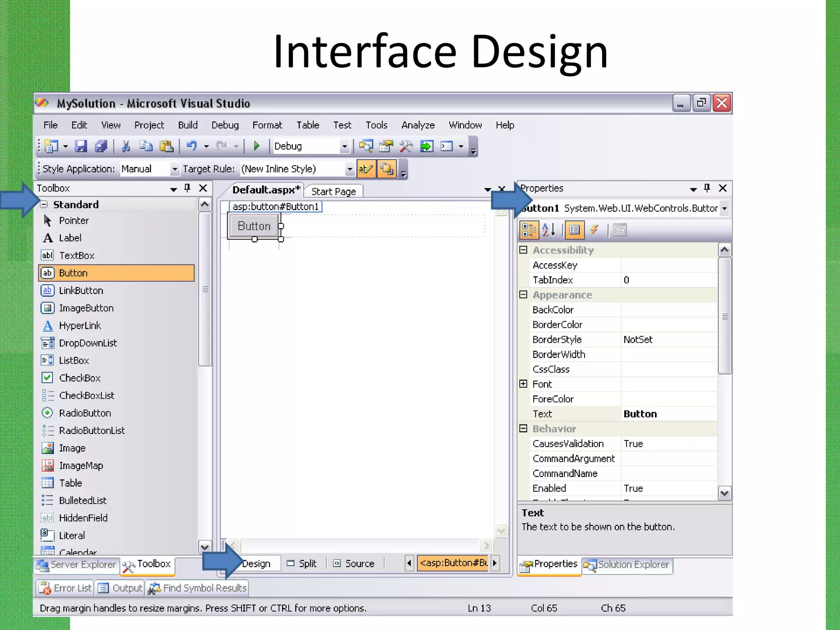Open Find Symbol Results tab
This screenshot has height=630, width=840.
(x=197, y=588)
